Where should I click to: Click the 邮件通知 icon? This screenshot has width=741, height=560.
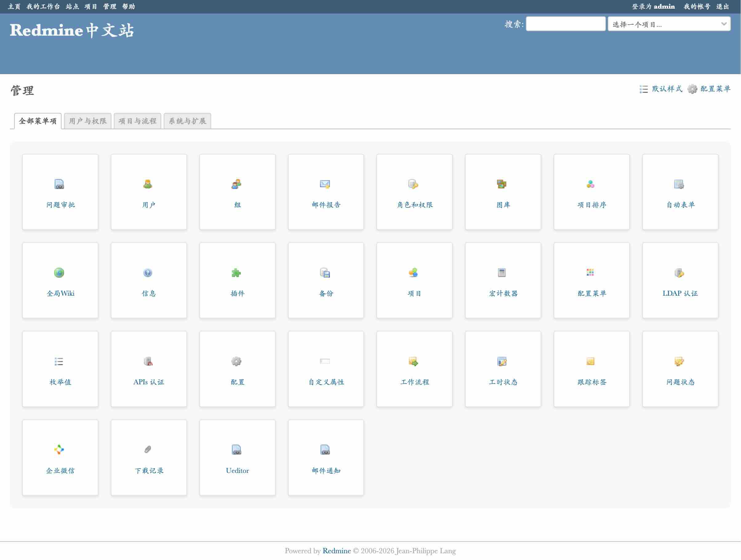(x=325, y=450)
